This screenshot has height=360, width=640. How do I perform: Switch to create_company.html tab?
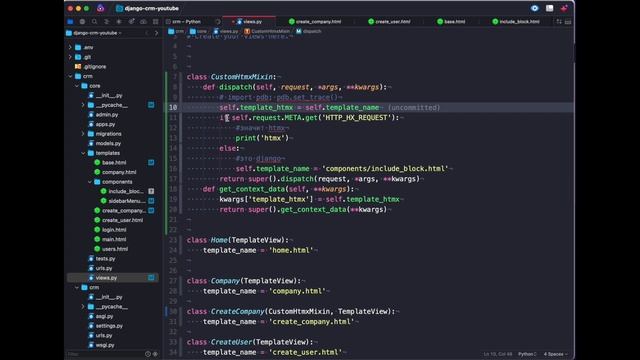(x=314, y=22)
